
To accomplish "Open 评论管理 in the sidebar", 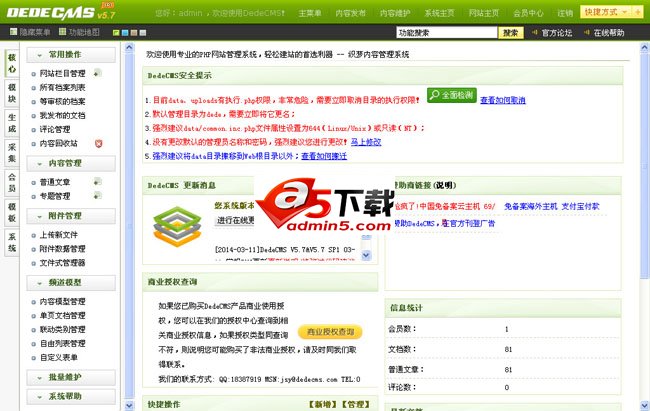I will (x=55, y=129).
